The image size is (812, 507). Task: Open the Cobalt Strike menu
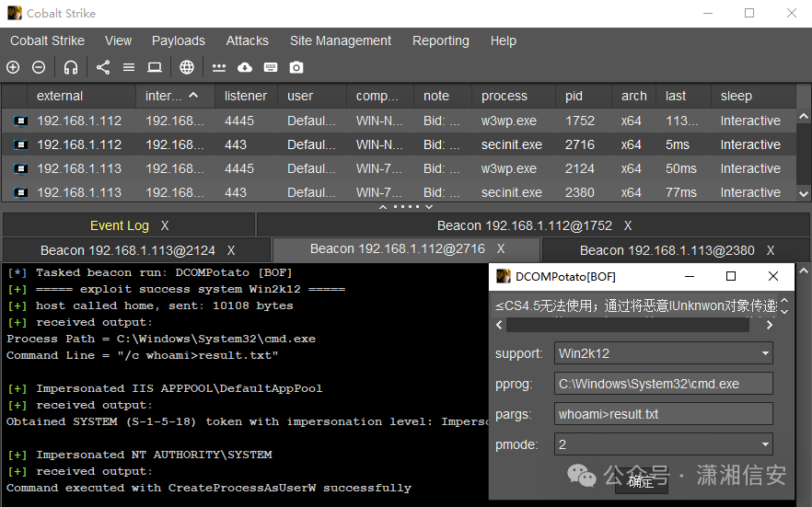47,40
